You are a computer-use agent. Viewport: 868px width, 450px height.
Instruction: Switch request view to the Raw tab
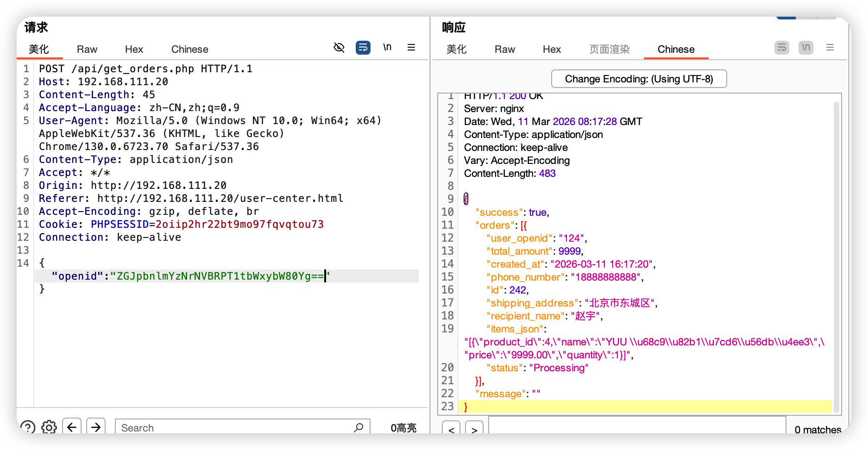[87, 50]
